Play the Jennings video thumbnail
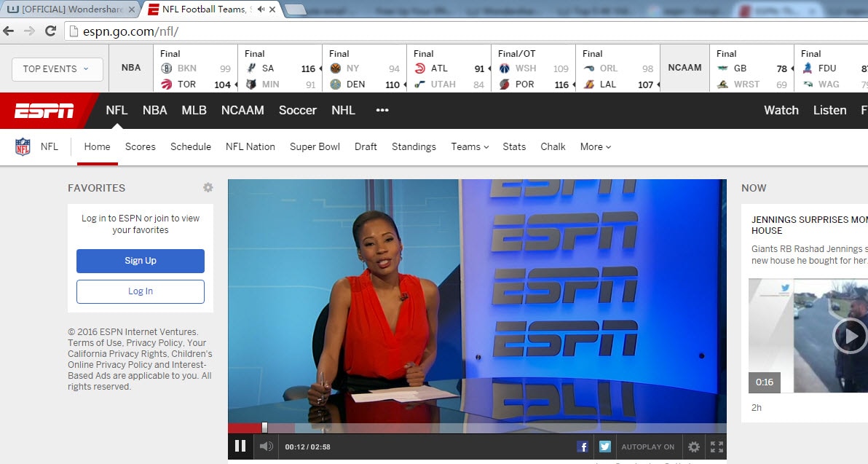This screenshot has width=868, height=464. tap(851, 336)
